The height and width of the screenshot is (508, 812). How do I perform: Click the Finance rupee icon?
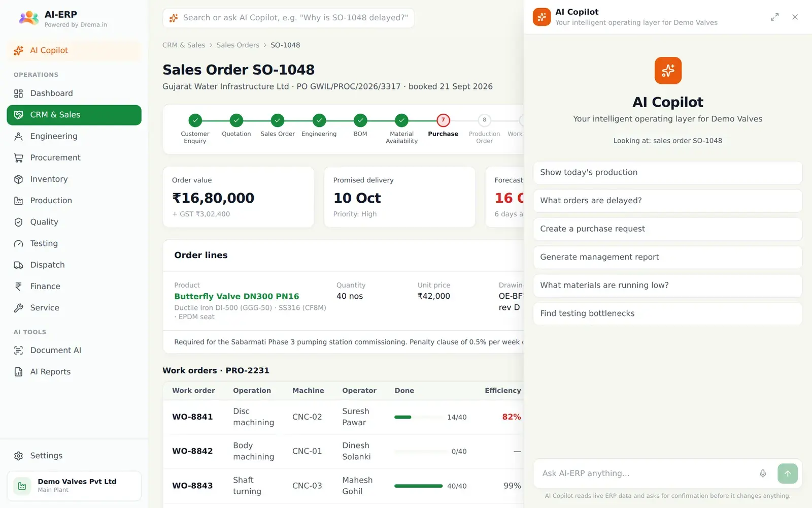tap(19, 287)
